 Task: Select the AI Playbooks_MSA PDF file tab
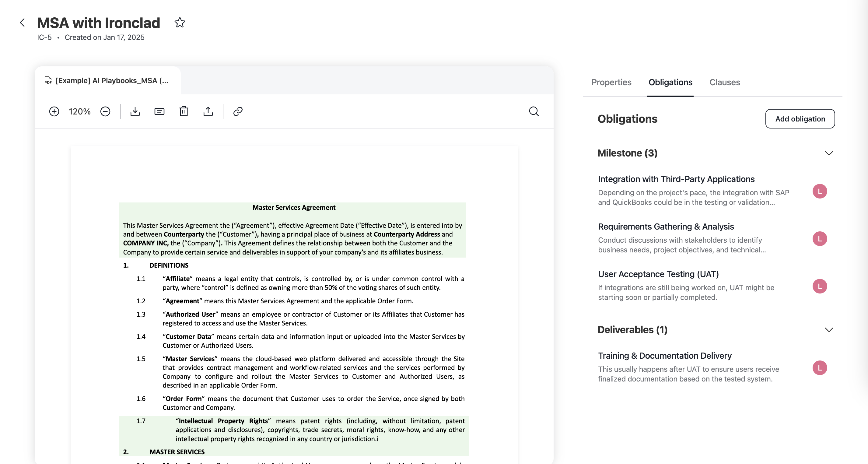(107, 81)
